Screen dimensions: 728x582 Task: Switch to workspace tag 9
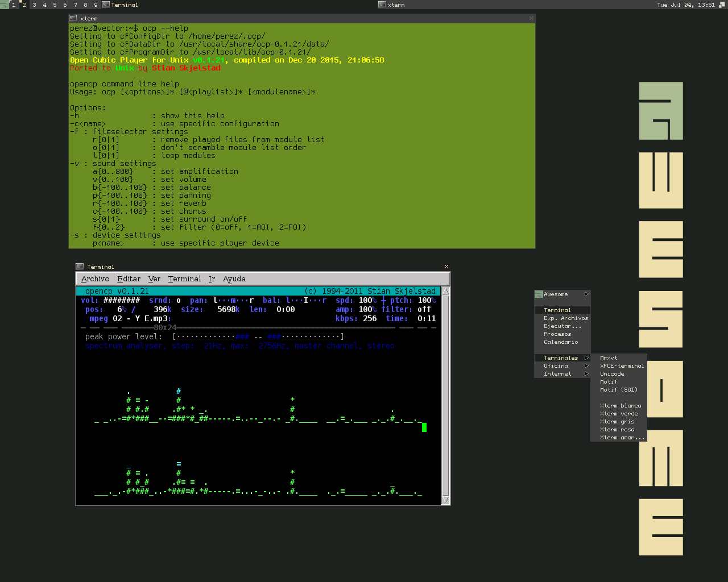point(96,5)
